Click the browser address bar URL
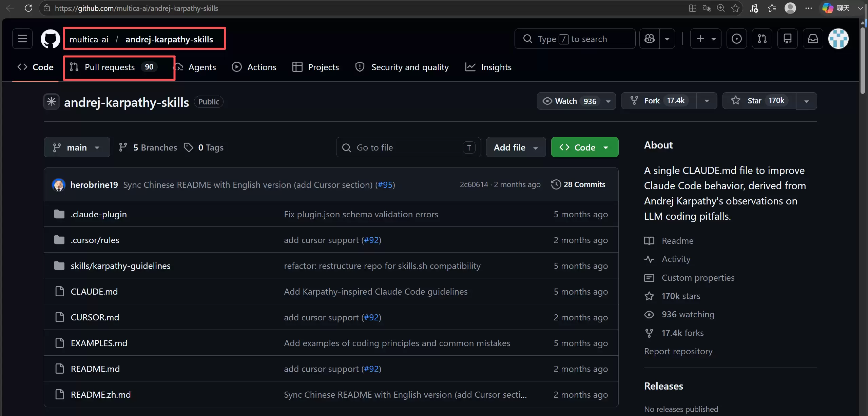 point(136,8)
